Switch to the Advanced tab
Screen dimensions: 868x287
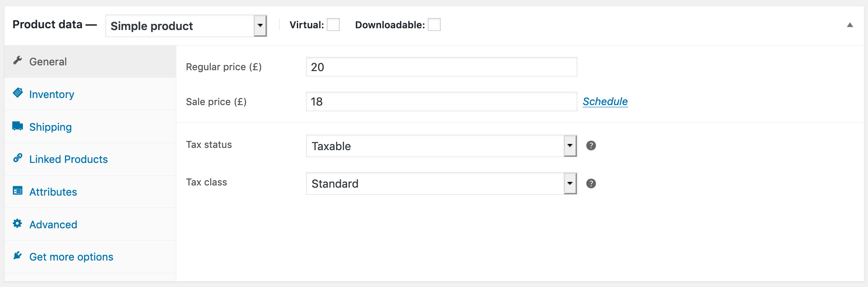click(53, 224)
